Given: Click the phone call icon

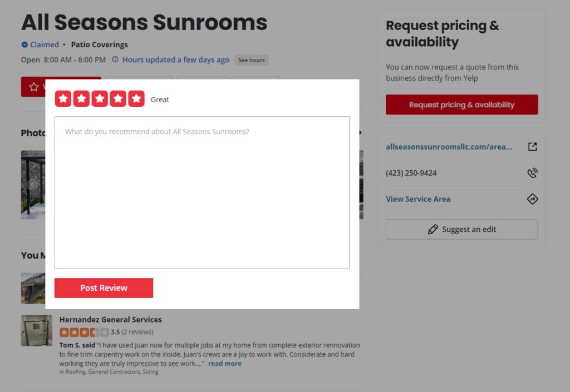Looking at the screenshot, I should tap(533, 173).
